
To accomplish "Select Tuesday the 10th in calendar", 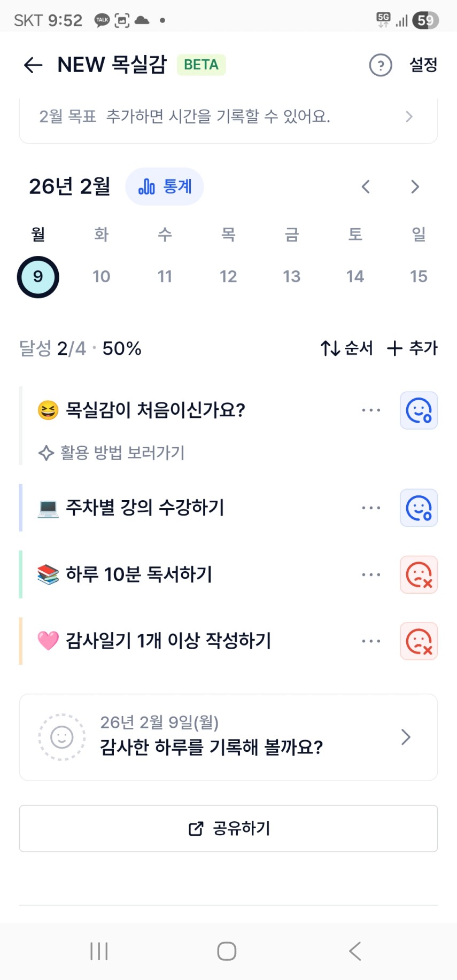I will [102, 276].
